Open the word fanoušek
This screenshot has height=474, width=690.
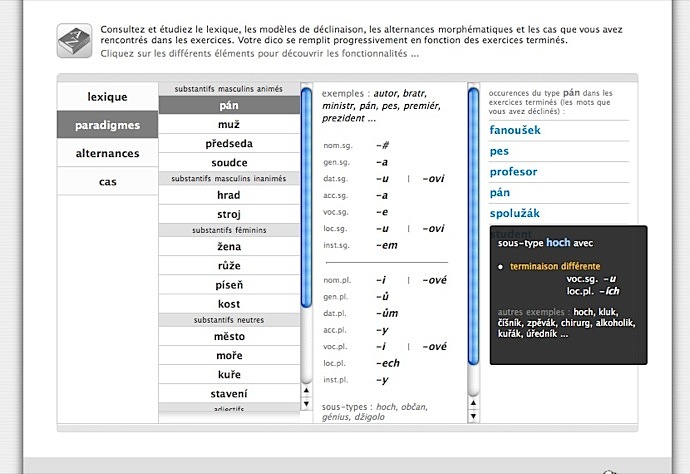coord(515,130)
